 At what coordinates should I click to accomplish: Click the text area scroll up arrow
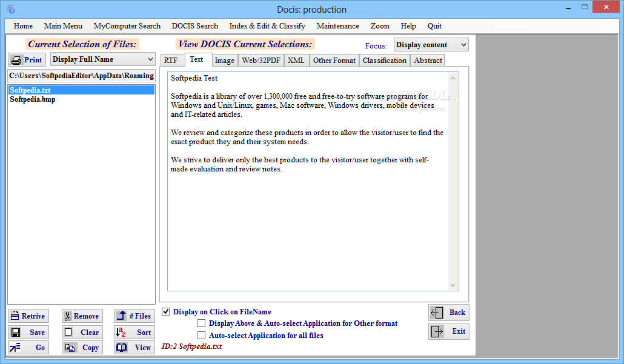453,78
